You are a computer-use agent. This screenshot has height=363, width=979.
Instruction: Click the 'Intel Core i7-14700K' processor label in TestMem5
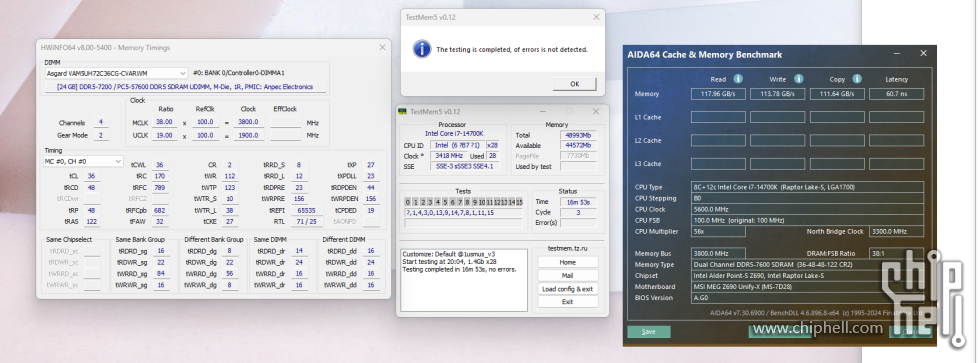[x=453, y=133]
